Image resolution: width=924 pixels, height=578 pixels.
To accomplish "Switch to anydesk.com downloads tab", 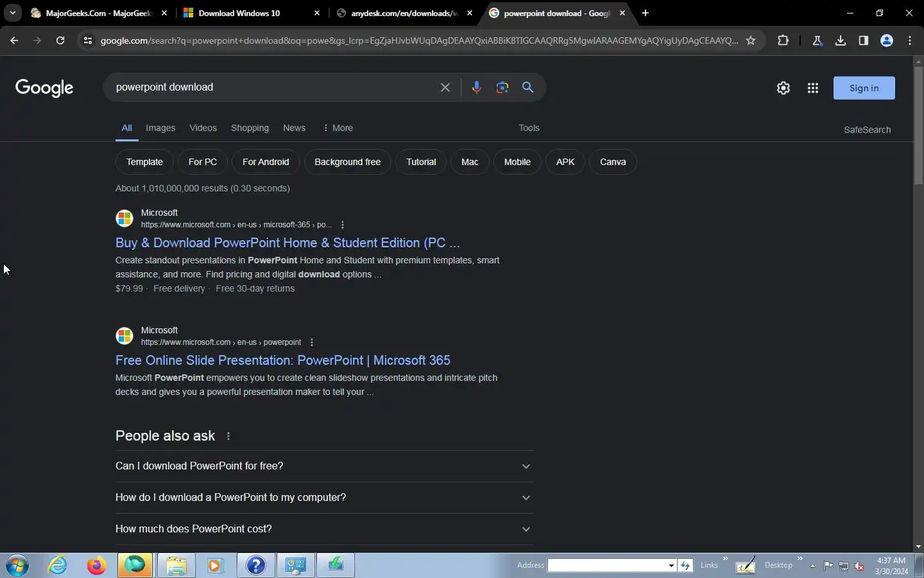I will 404,13.
